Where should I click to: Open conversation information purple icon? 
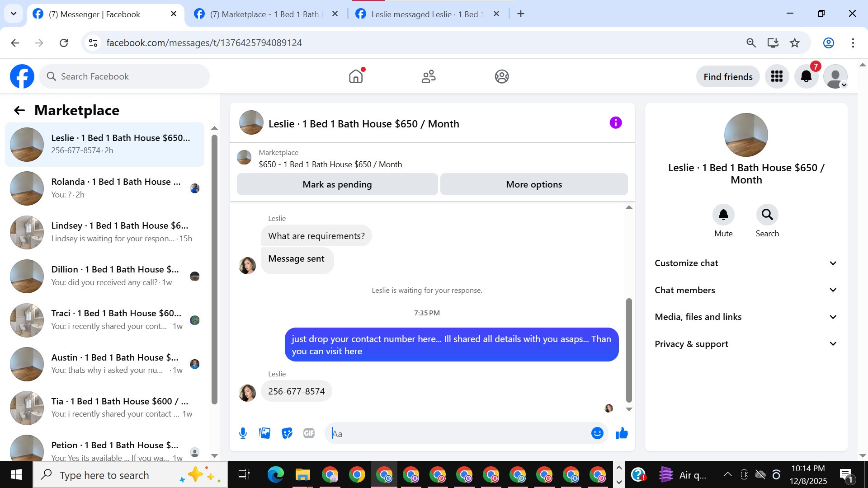(615, 122)
